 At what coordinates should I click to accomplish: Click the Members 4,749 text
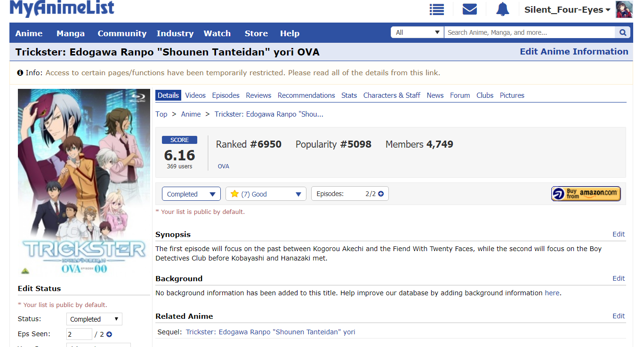419,144
